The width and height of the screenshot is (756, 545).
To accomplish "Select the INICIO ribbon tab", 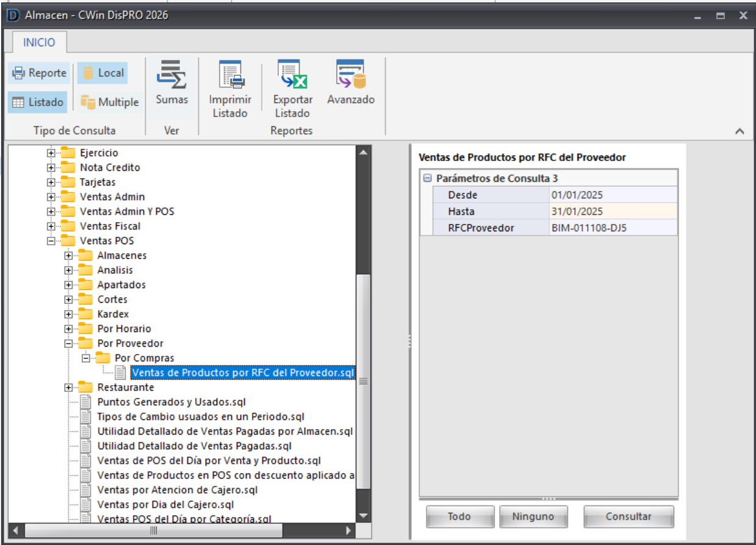I will click(x=39, y=43).
